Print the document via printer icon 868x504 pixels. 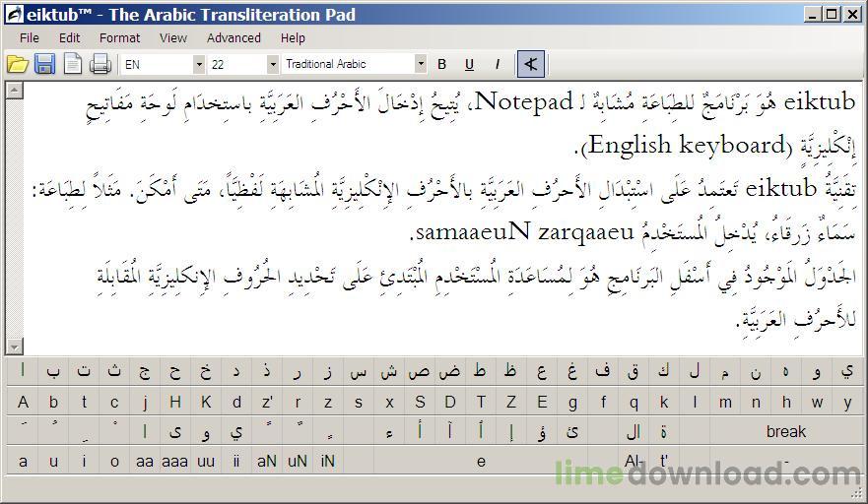(100, 64)
